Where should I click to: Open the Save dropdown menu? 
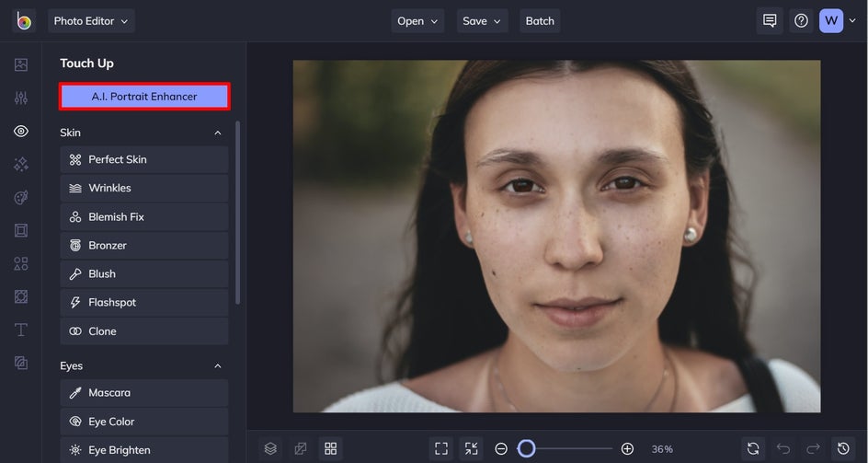tap(482, 20)
